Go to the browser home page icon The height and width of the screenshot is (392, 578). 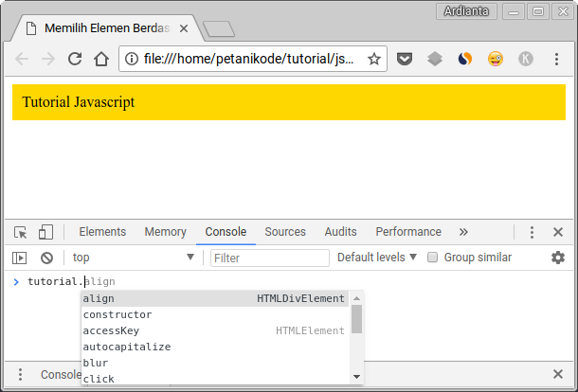[x=101, y=59]
